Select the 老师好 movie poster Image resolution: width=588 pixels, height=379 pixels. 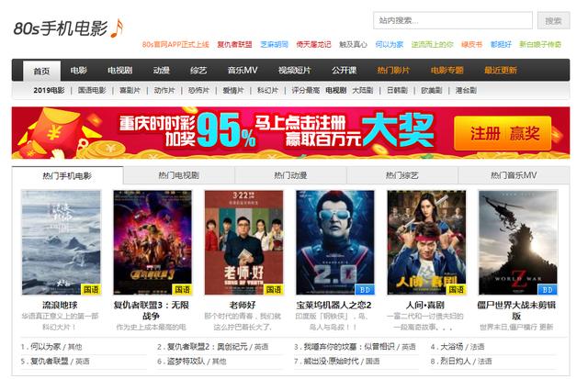(x=244, y=242)
